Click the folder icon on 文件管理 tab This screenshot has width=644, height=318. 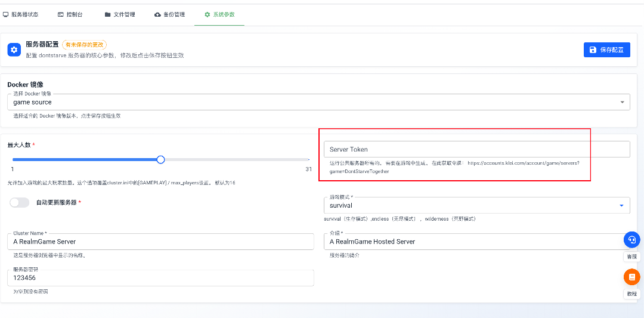[107, 14]
